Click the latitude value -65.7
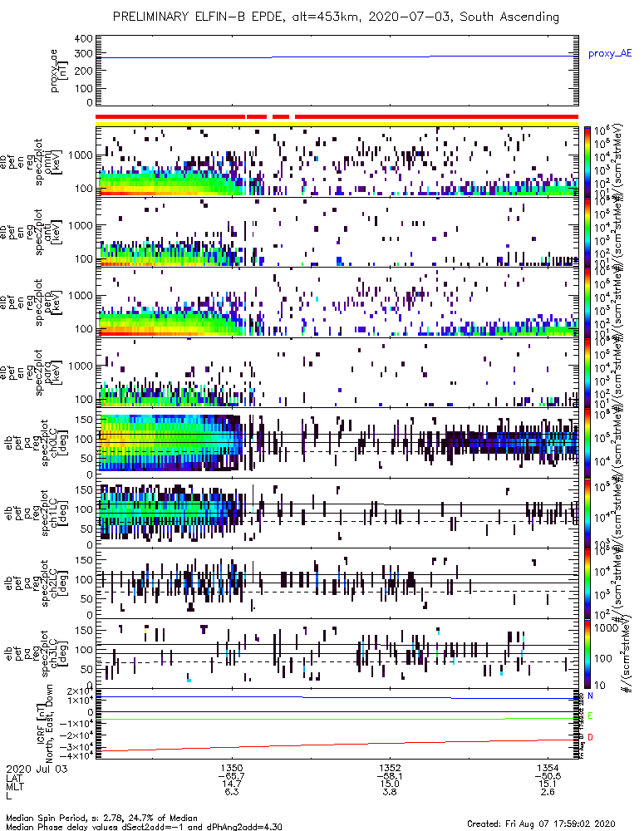 pos(232,776)
